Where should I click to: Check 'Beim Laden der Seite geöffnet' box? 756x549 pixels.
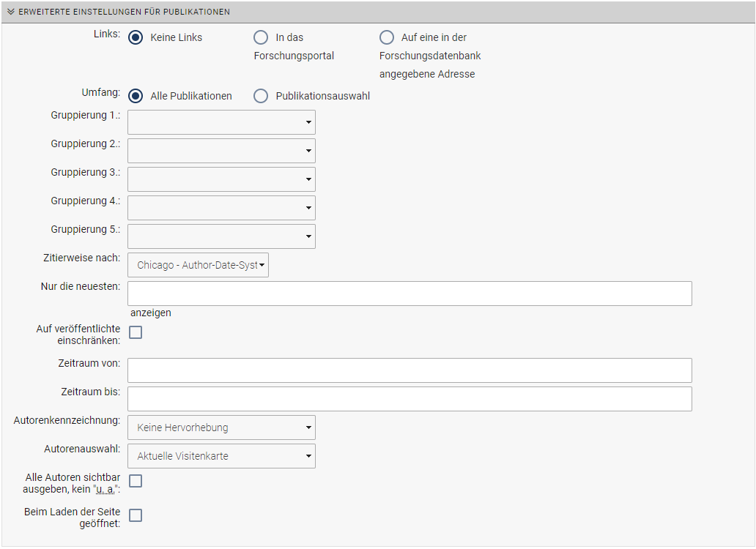(x=136, y=515)
